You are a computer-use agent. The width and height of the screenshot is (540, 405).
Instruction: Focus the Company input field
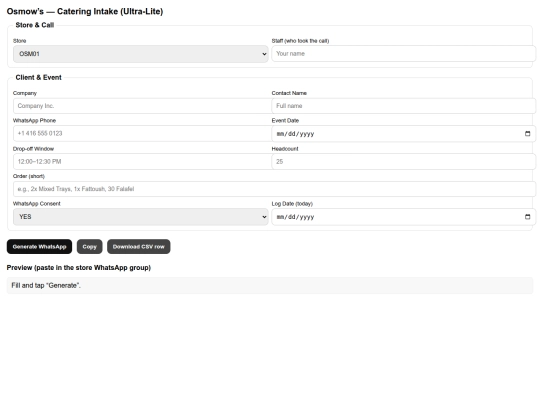(x=142, y=106)
